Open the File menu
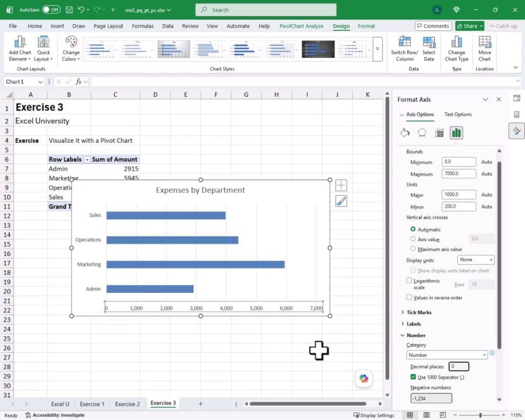 click(x=13, y=26)
